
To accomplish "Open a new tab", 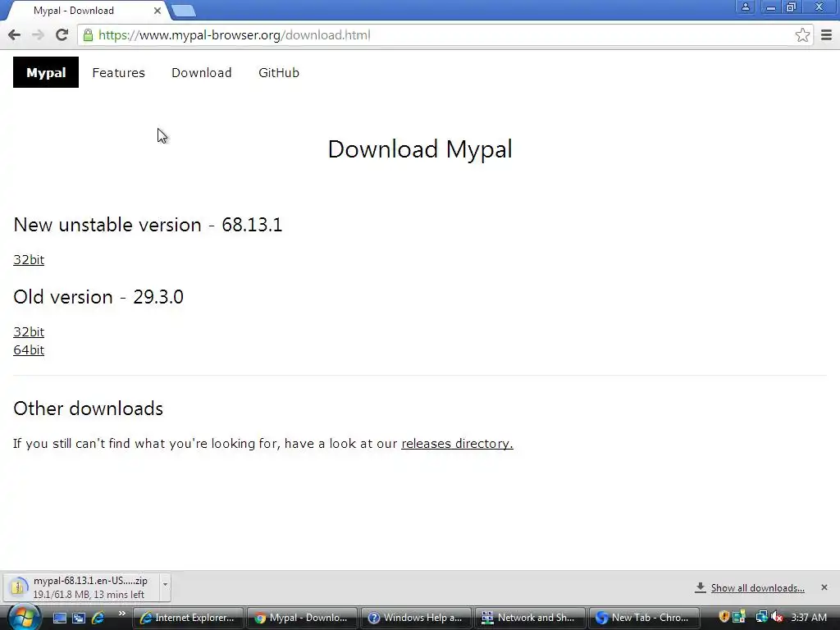I will point(184,11).
